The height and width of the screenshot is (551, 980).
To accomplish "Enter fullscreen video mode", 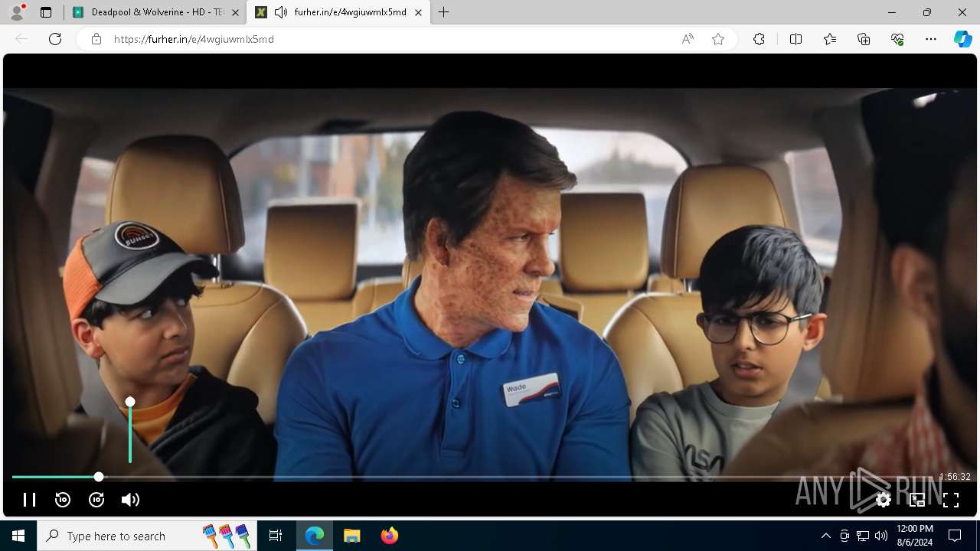I will click(951, 500).
